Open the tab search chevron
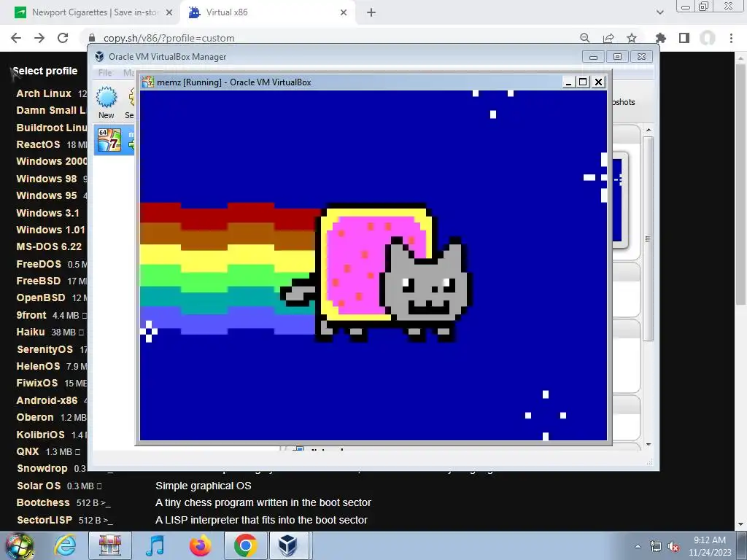Viewport: 747px width, 560px height. click(659, 13)
